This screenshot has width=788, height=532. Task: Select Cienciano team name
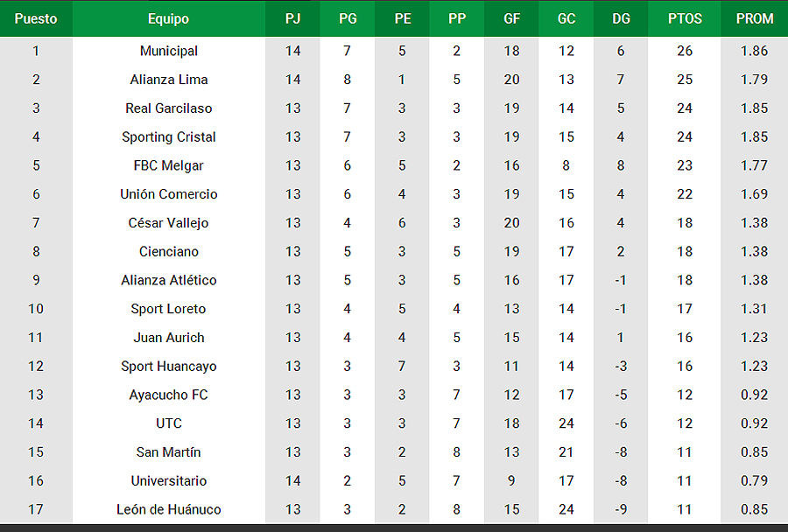pyautogui.click(x=169, y=252)
